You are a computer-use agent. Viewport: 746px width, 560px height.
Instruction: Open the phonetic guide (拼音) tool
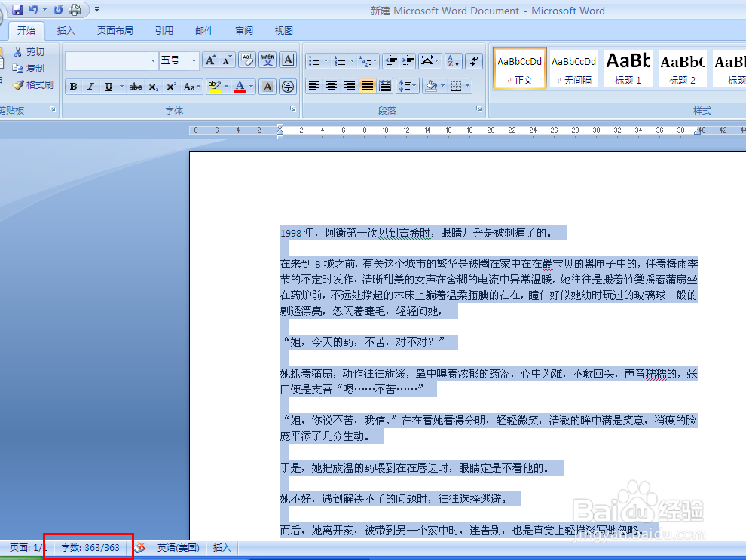click(x=268, y=60)
